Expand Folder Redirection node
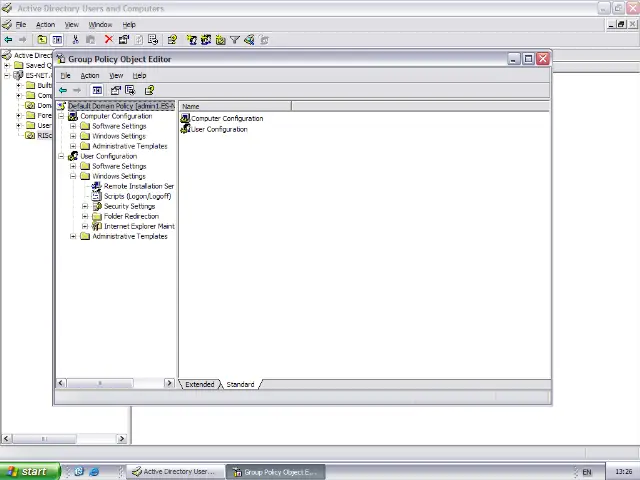Image resolution: width=640 pixels, height=480 pixels. pyautogui.click(x=85, y=216)
